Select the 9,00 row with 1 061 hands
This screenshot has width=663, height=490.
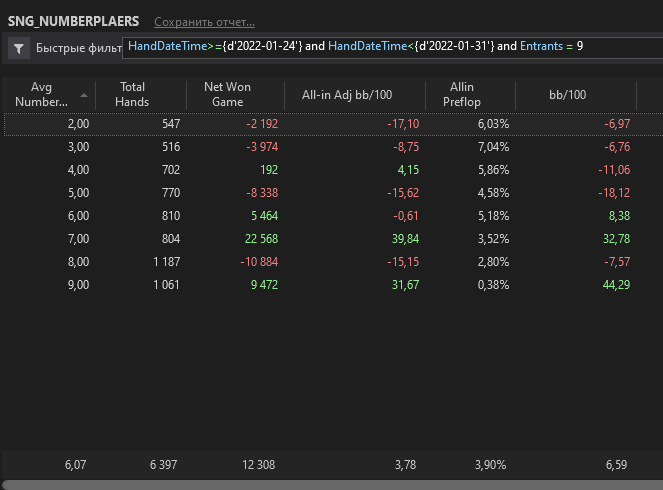pos(333,285)
